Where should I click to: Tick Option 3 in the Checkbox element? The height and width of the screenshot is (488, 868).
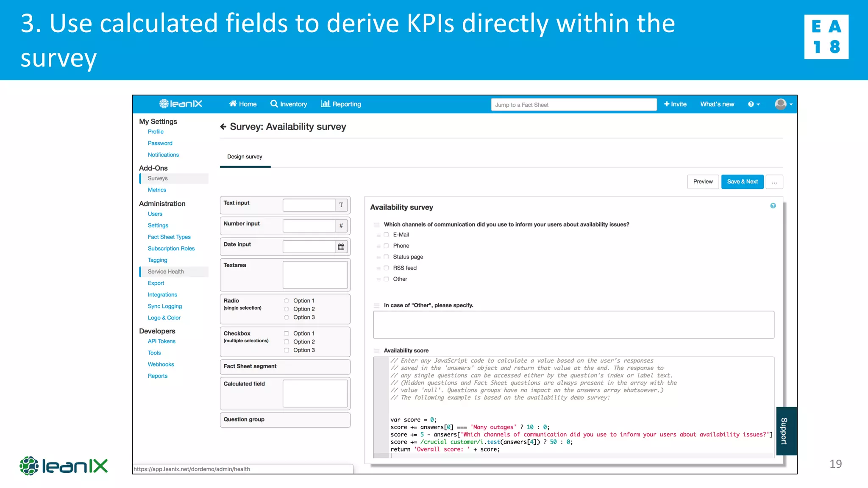[287, 350]
